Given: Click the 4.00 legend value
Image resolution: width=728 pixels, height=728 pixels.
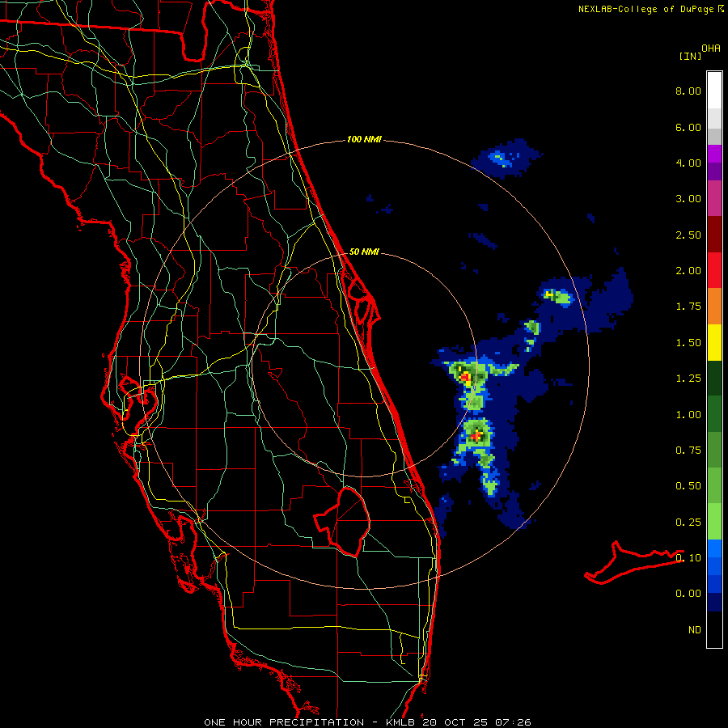Looking at the screenshot, I should [688, 163].
